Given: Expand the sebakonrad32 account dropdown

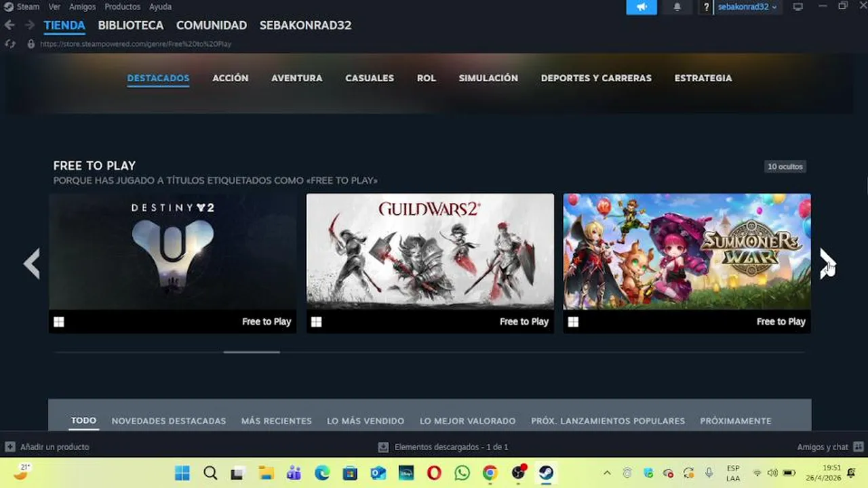Looking at the screenshot, I should 747,7.
